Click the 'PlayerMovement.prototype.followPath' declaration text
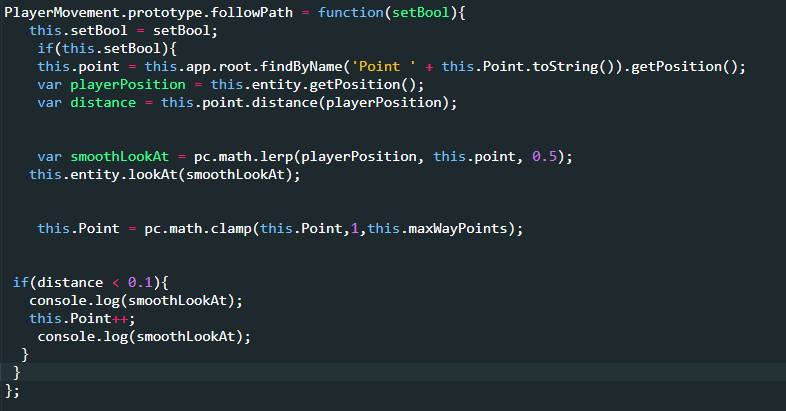Image resolution: width=786 pixels, height=411 pixels. click(x=148, y=13)
